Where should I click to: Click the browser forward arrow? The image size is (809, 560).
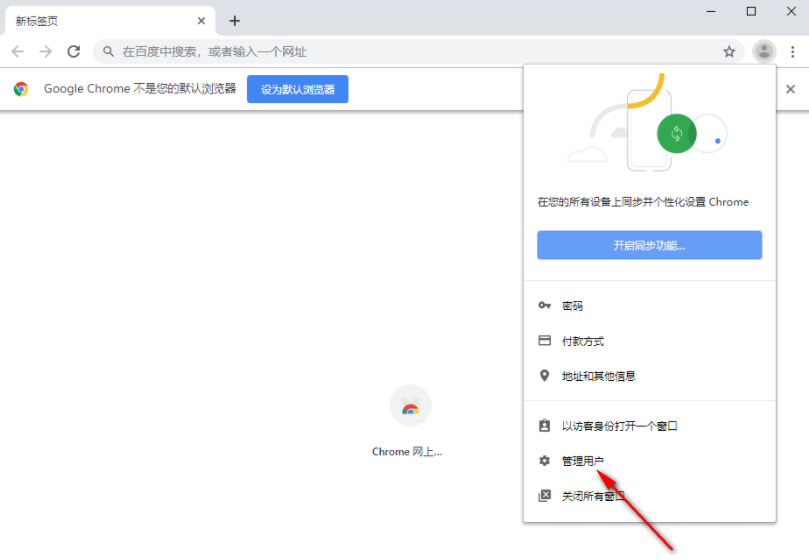(x=46, y=52)
